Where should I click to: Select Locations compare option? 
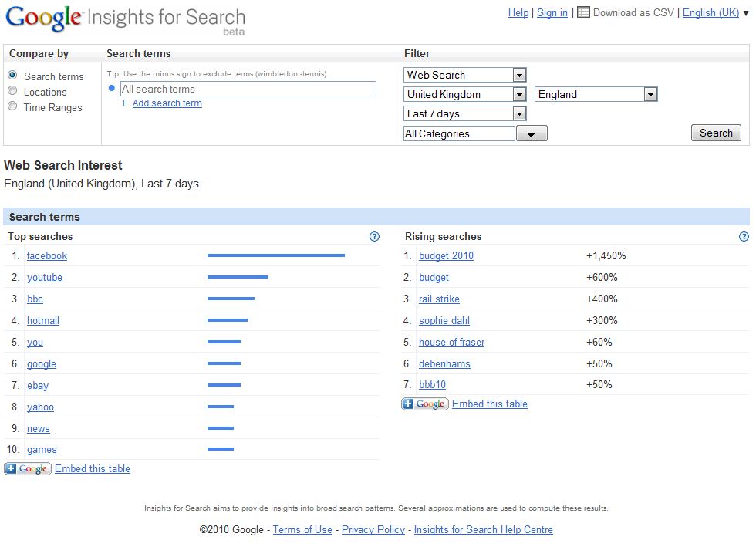pyautogui.click(x=12, y=90)
